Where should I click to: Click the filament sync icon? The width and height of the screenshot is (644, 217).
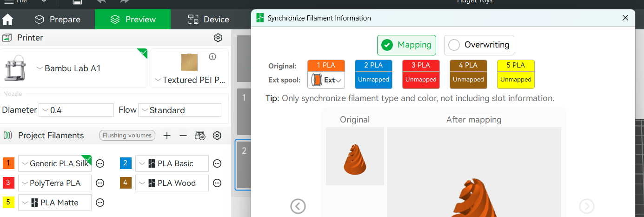200,136
